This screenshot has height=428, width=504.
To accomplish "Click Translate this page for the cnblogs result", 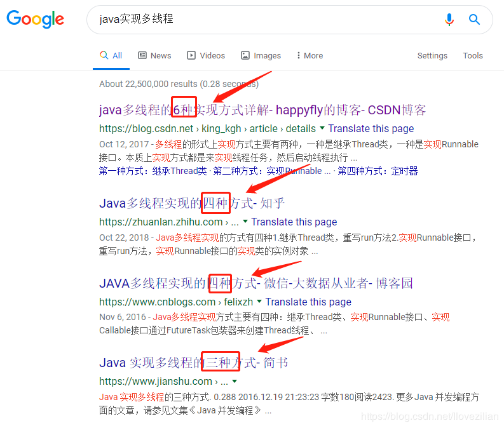I will pos(308,302).
